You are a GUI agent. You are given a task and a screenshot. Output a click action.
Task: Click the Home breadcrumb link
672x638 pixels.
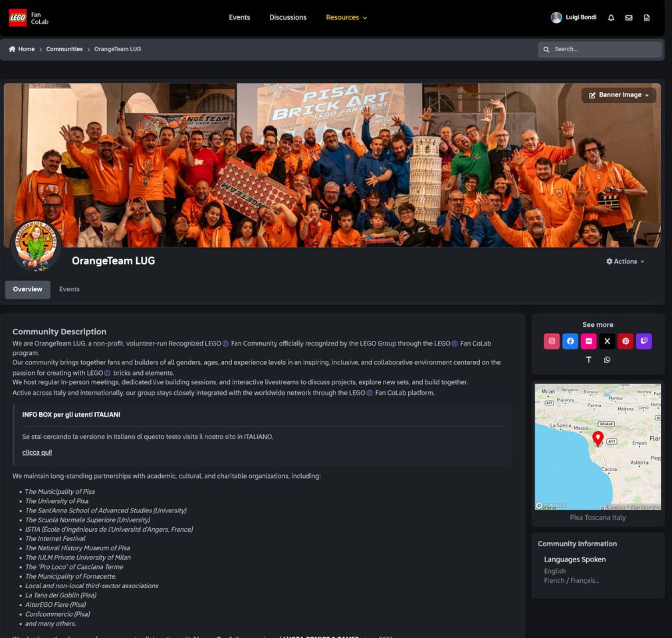click(26, 49)
